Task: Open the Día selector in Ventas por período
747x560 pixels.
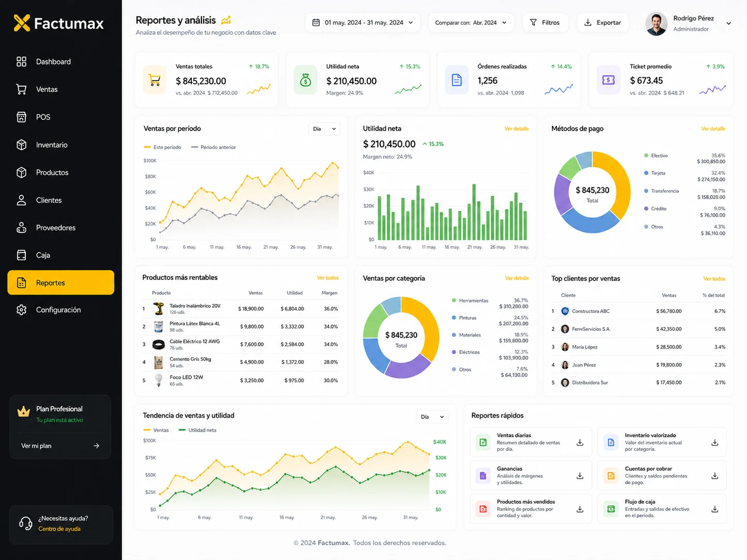Action: pyautogui.click(x=324, y=129)
